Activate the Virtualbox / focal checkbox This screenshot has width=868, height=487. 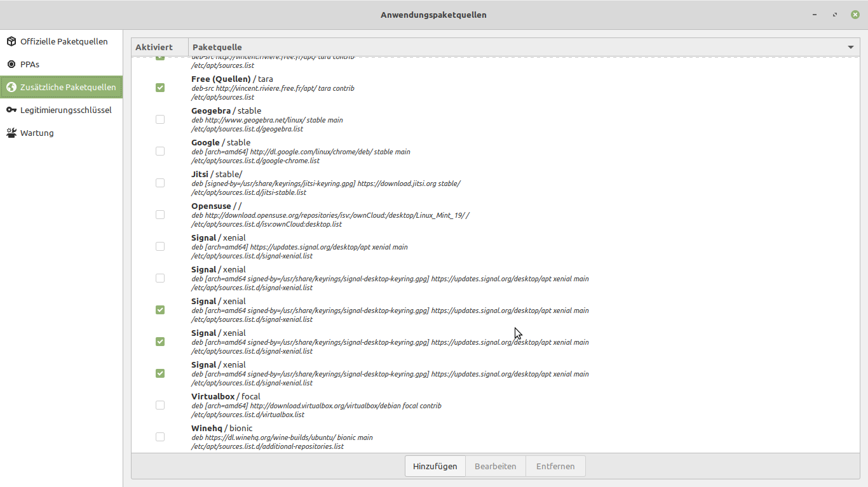point(160,405)
